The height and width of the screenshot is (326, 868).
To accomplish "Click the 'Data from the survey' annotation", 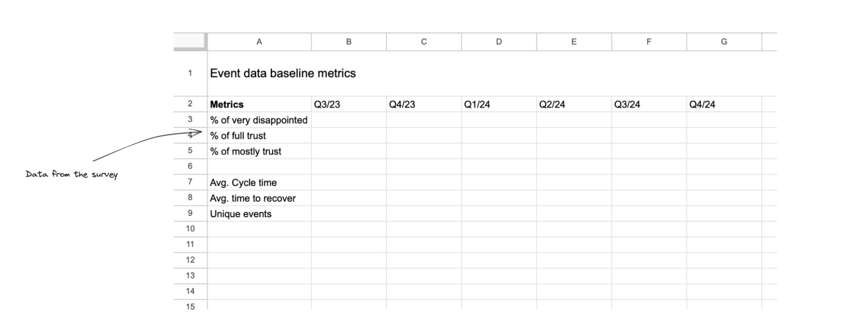I will click(72, 174).
